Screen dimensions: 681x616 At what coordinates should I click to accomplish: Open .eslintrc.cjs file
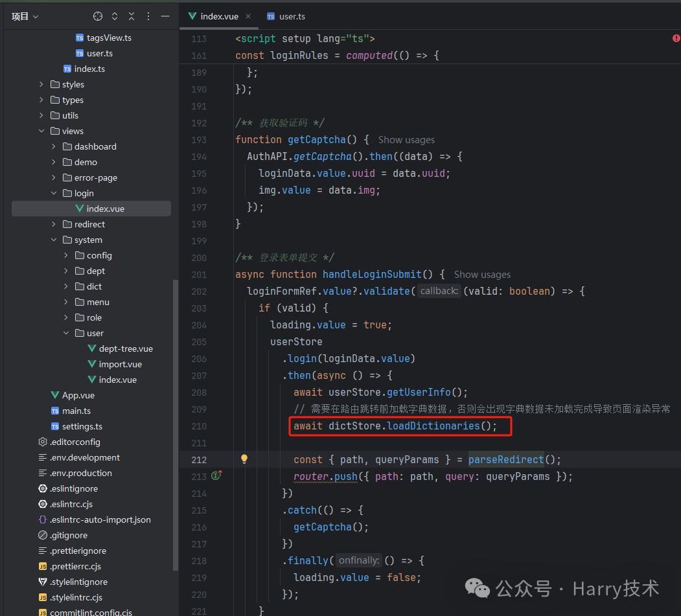coord(65,504)
